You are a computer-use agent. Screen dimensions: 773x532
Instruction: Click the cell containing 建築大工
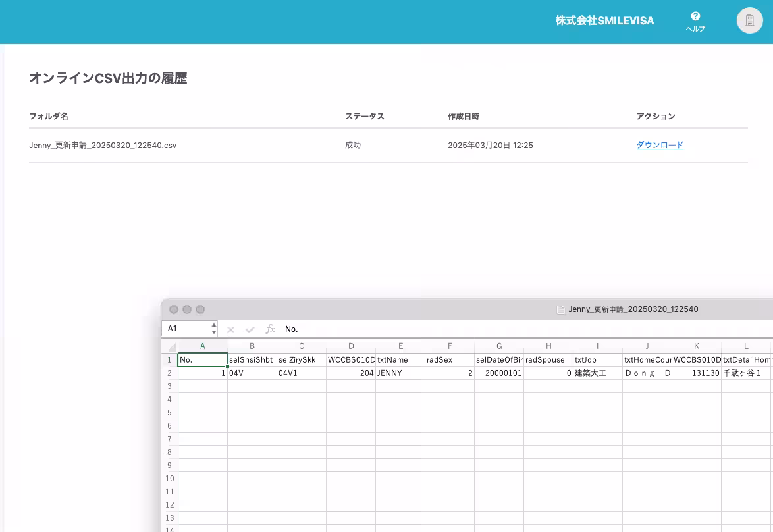tap(598, 373)
